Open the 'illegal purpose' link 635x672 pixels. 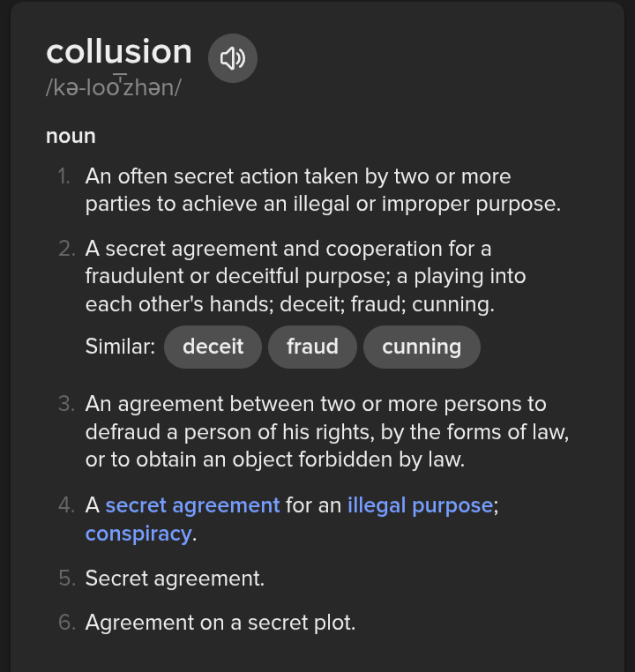(420, 505)
